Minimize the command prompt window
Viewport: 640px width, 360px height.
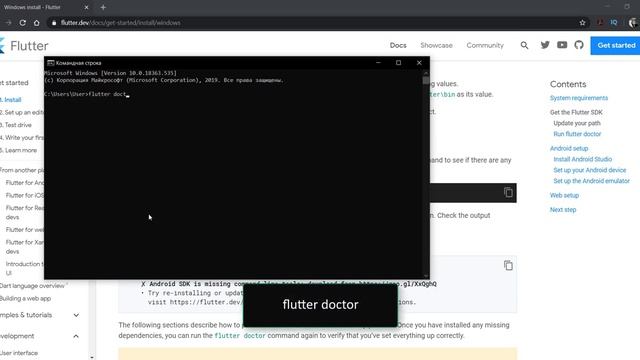click(x=378, y=63)
